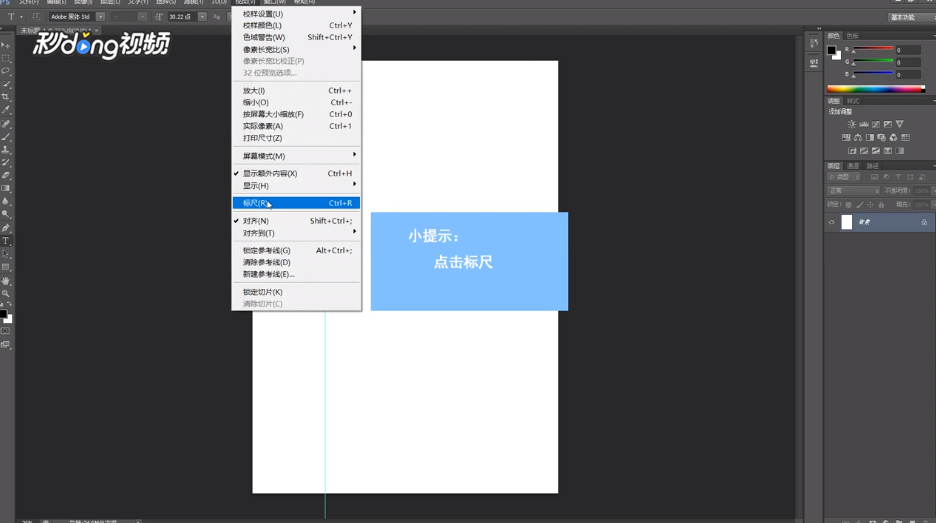
Task: Select the Blur tool
Action: point(6,201)
